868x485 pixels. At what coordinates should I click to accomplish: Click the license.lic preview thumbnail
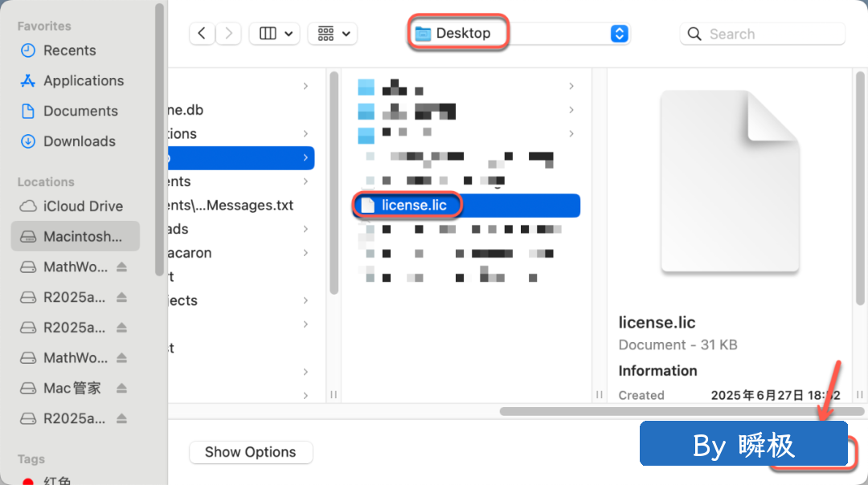tap(729, 181)
